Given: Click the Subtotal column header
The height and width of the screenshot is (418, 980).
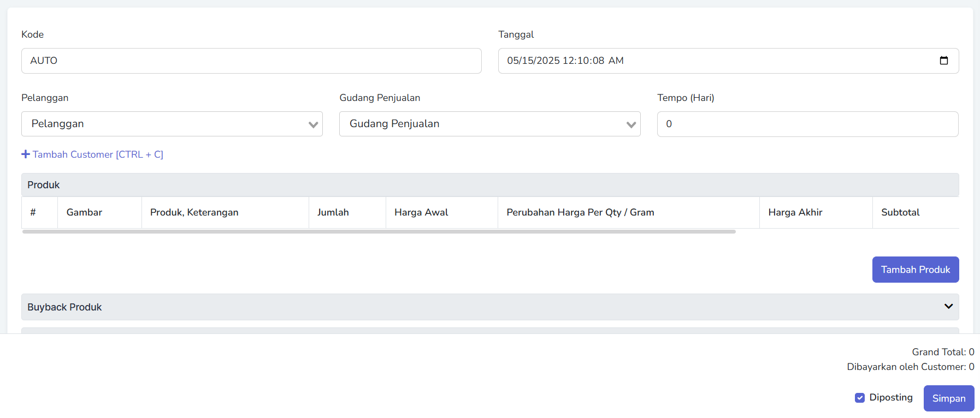Looking at the screenshot, I should tap(900, 212).
